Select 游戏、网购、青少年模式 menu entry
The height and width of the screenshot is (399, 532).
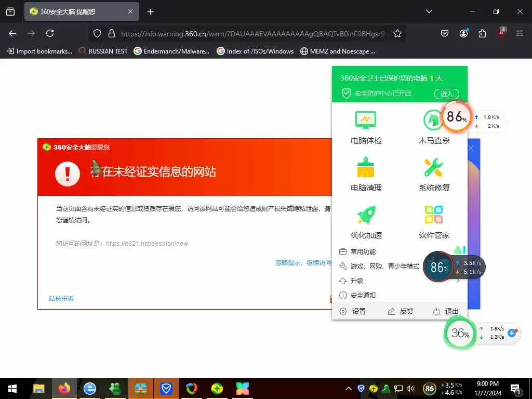coord(379,267)
